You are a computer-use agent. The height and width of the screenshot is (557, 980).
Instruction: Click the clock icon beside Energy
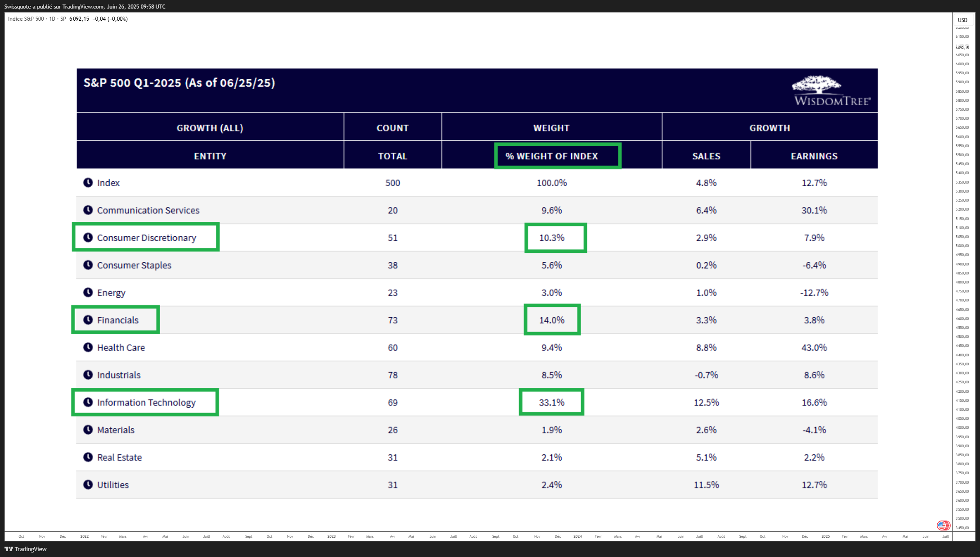88,292
